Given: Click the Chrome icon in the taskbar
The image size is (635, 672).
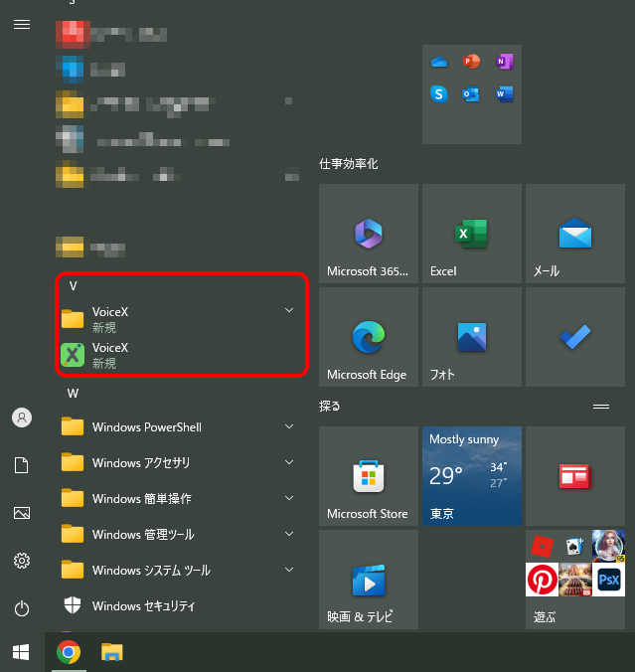Looking at the screenshot, I should [69, 652].
